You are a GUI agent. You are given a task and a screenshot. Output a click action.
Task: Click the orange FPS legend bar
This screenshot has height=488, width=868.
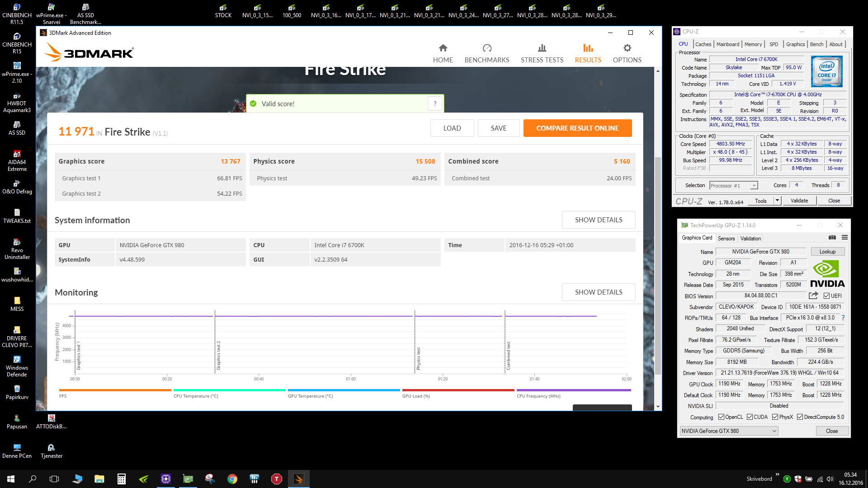click(115, 390)
